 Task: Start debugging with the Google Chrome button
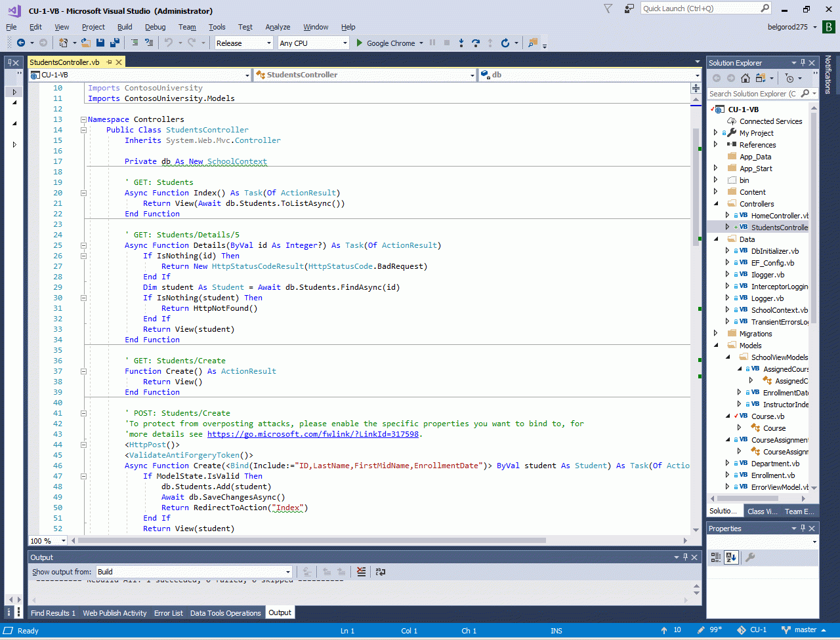(x=386, y=43)
